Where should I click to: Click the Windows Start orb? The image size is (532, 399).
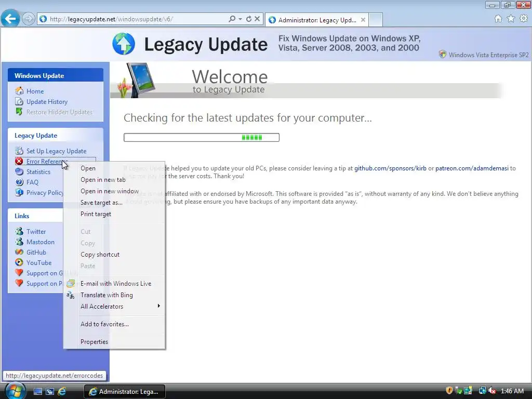pos(15,391)
